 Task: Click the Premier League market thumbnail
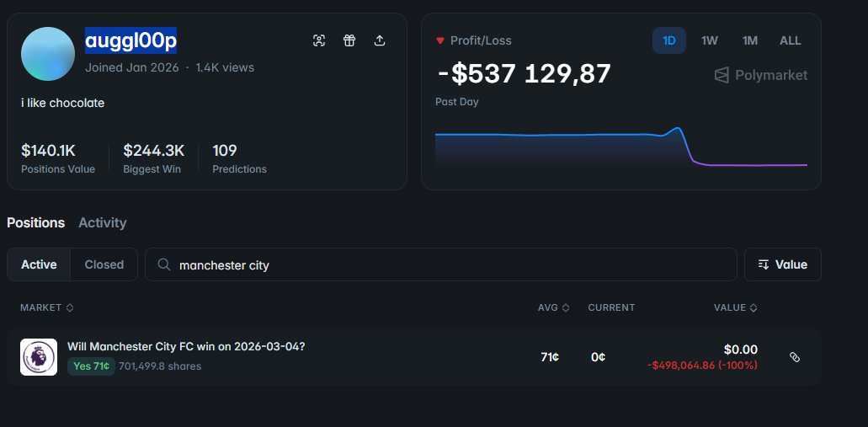click(39, 356)
